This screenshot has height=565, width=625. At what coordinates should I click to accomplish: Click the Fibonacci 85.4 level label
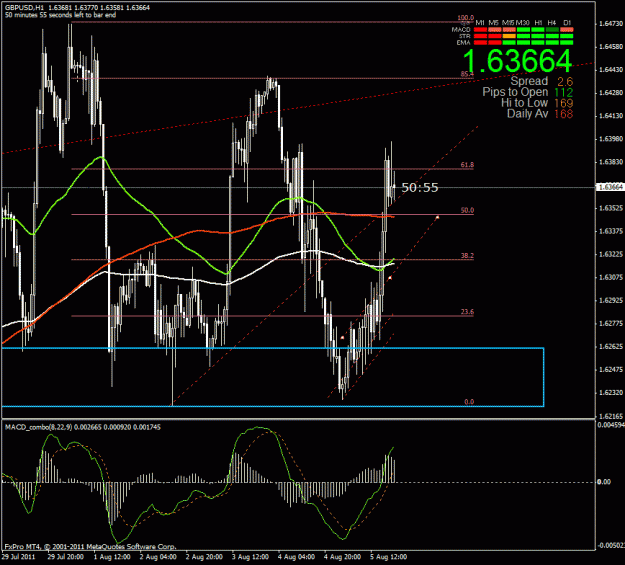pos(467,74)
